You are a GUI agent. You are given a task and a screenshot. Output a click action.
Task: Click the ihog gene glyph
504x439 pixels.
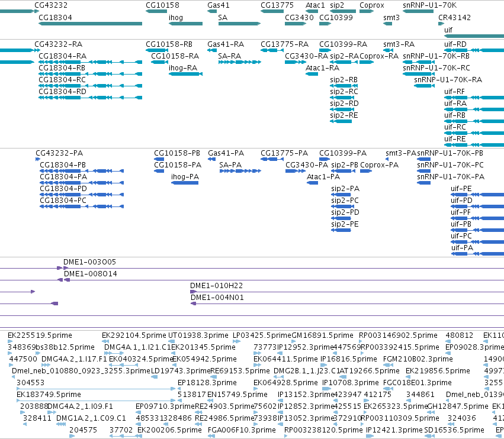pos(186,24)
